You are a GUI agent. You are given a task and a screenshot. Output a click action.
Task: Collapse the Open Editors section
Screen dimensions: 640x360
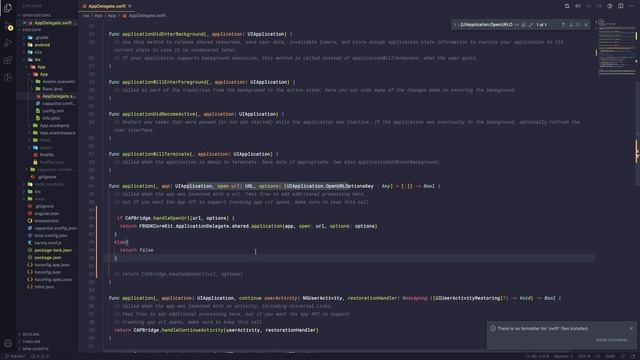pos(37,16)
